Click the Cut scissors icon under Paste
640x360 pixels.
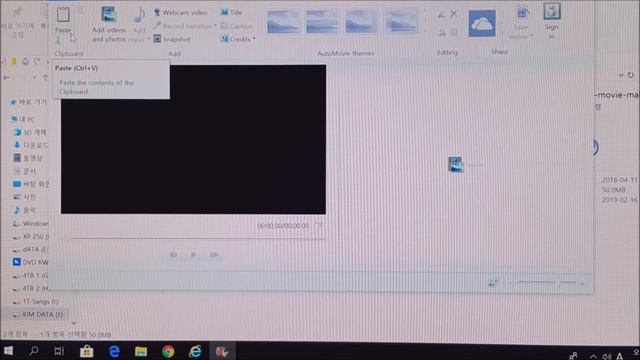coord(58,40)
